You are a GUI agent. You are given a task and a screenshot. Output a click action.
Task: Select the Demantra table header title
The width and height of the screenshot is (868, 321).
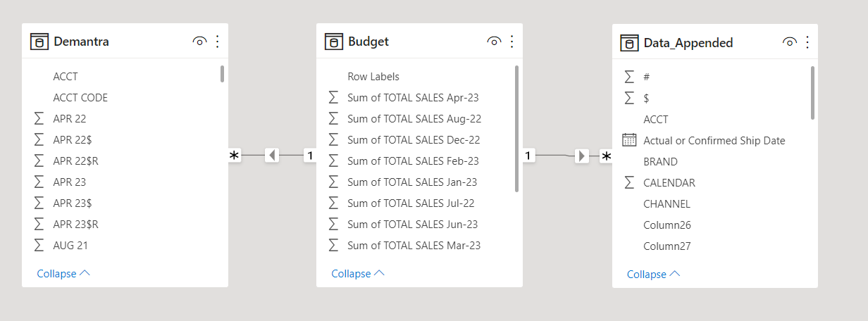(x=81, y=42)
